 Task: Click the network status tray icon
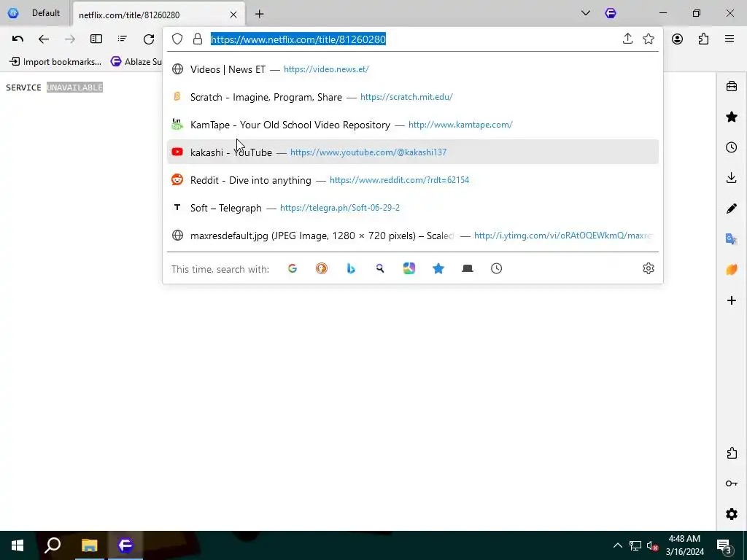pos(635,545)
